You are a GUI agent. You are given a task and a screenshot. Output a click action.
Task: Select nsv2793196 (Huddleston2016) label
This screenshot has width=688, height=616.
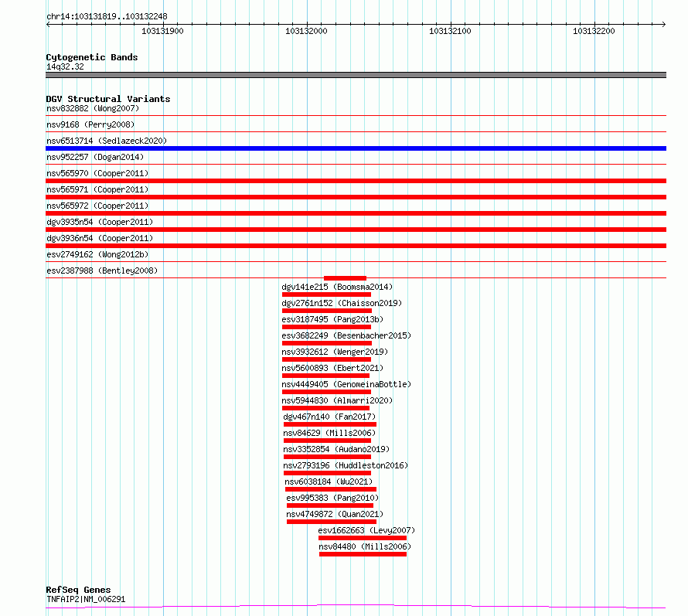pyautogui.click(x=346, y=465)
